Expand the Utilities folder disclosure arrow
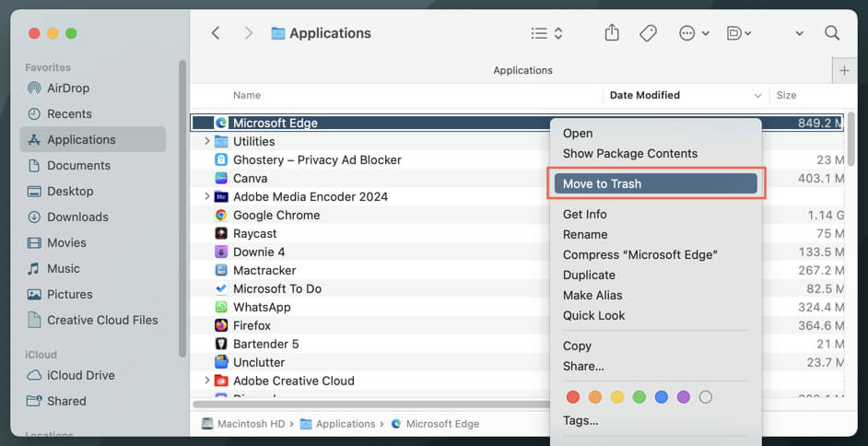This screenshot has width=868, height=446. click(x=206, y=141)
